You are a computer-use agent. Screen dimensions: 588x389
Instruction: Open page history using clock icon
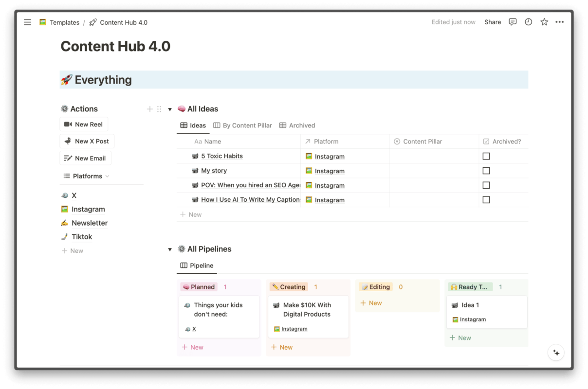[x=528, y=22]
